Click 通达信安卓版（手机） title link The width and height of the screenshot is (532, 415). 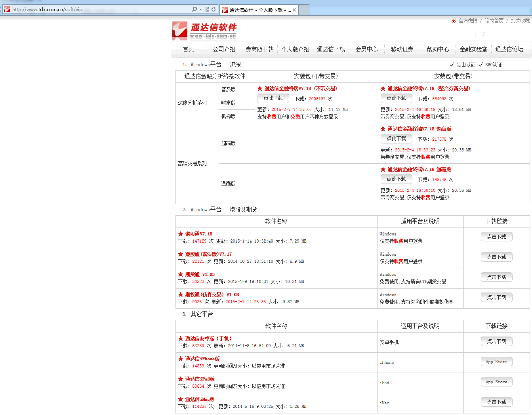coord(208,339)
